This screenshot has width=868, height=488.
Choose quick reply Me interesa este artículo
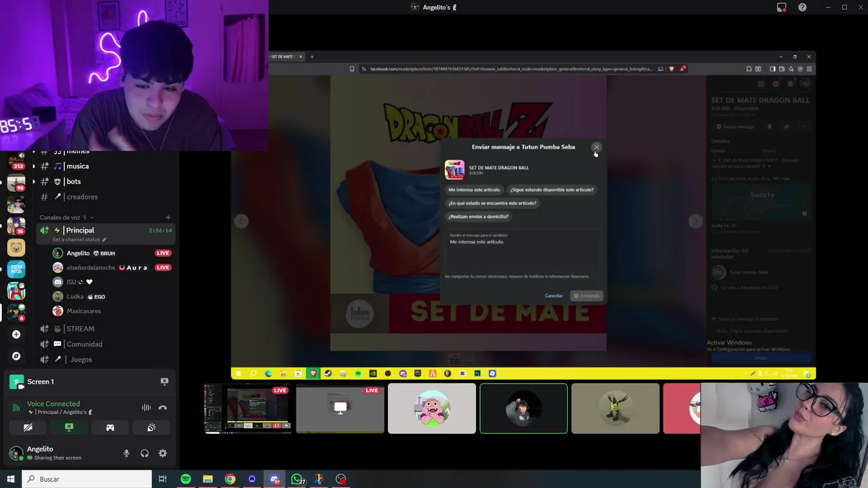coord(474,190)
